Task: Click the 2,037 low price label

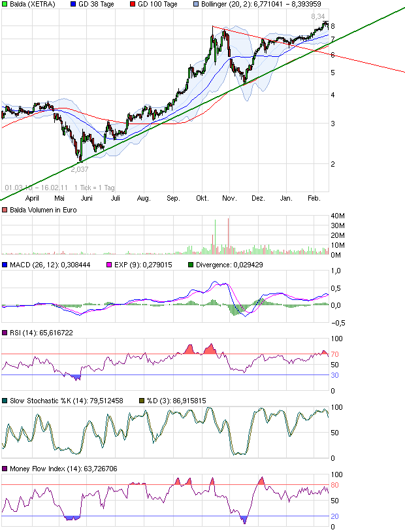Action: pyautogui.click(x=80, y=169)
